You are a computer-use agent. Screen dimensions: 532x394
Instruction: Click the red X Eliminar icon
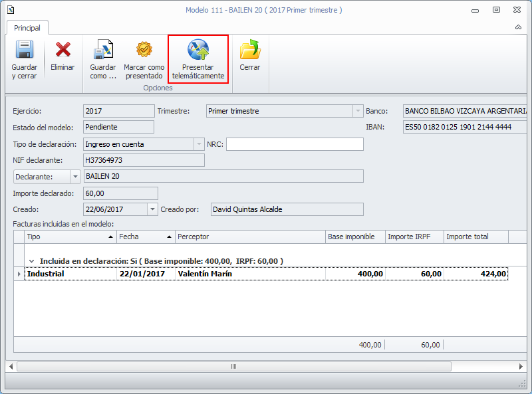63,50
